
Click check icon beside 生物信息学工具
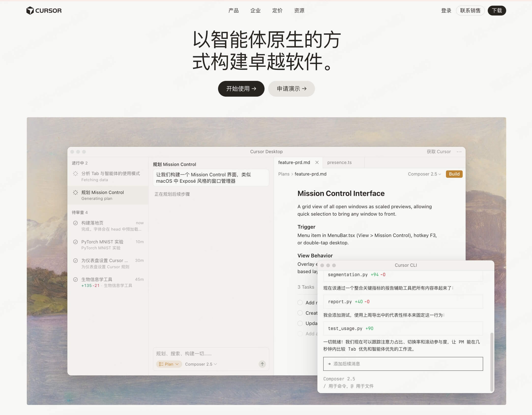pos(75,280)
